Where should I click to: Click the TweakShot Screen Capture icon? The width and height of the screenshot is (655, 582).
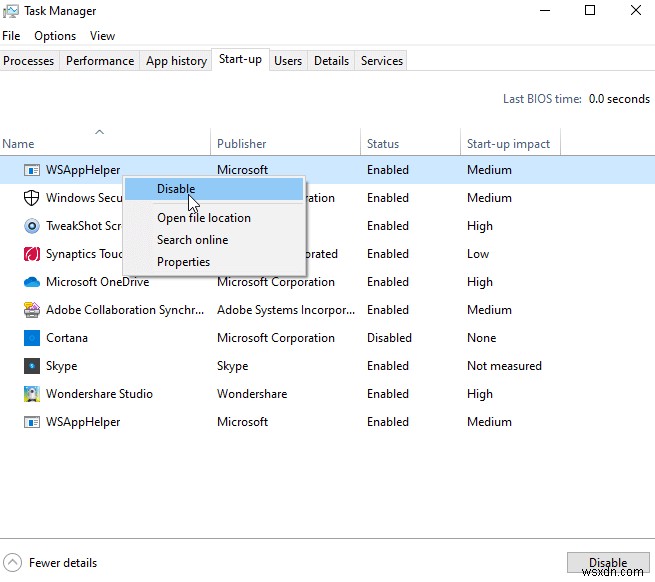click(x=32, y=226)
